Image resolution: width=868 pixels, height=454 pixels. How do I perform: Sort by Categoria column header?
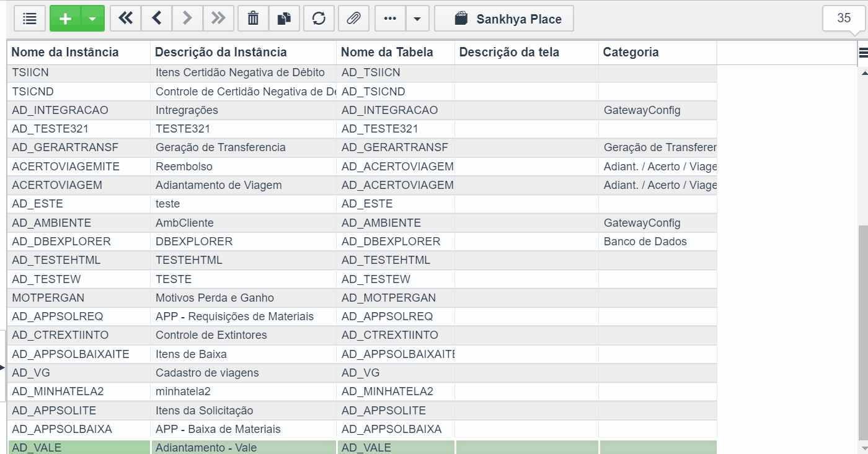pos(658,53)
